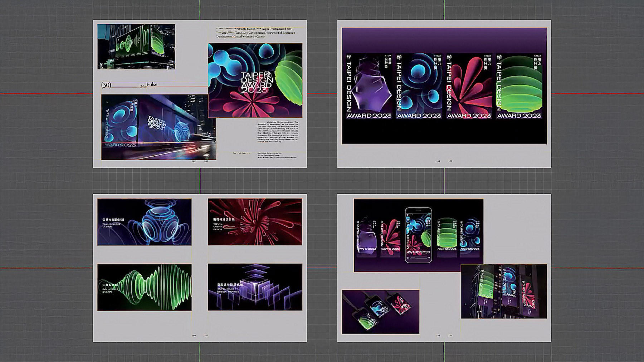Click the page numbers on the four-stills spread
This screenshot has width=644, height=362.
tap(200, 336)
